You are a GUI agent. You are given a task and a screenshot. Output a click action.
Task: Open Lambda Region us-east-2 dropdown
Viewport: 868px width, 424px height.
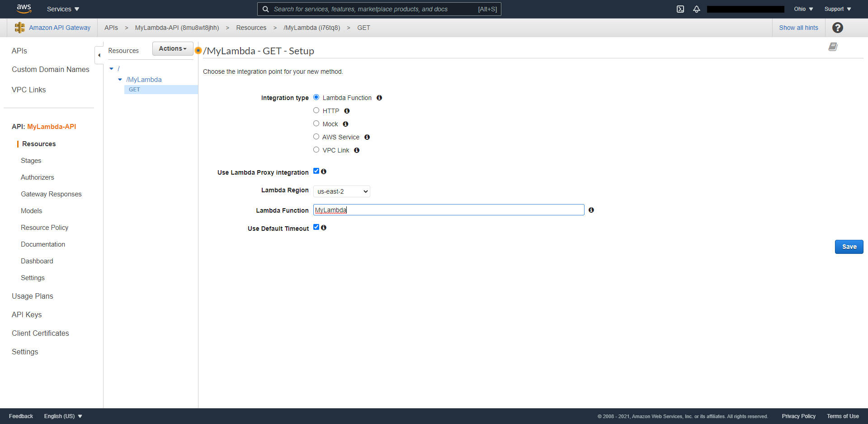(342, 191)
